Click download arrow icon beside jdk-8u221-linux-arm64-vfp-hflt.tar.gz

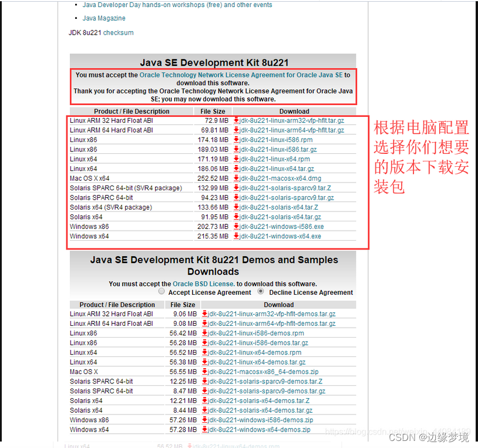pyautogui.click(x=236, y=130)
